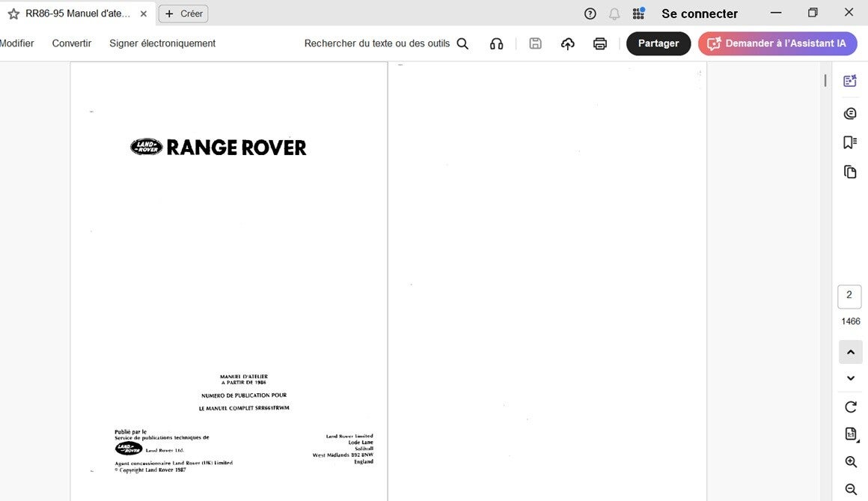The width and height of the screenshot is (868, 501).
Task: Click the Partager button
Action: (658, 43)
